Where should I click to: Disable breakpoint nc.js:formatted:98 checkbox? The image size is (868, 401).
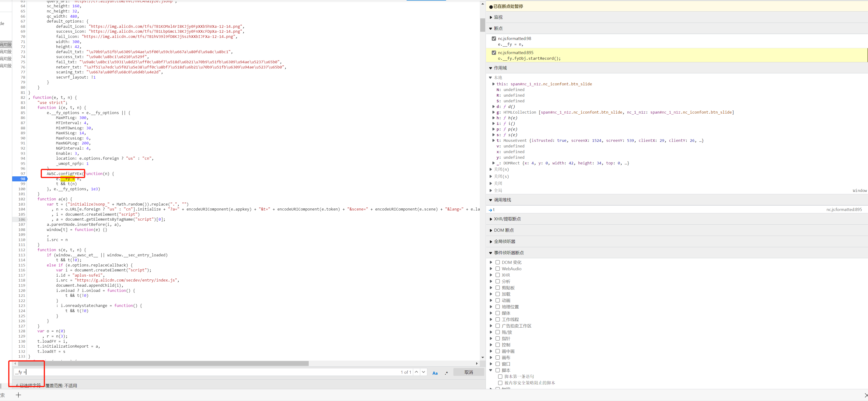pyautogui.click(x=494, y=39)
